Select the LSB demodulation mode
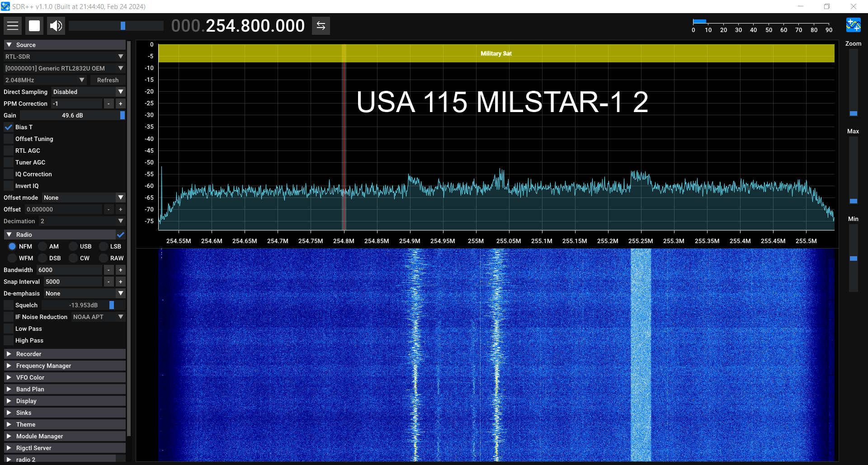Viewport: 868px width, 465px height. [x=104, y=246]
